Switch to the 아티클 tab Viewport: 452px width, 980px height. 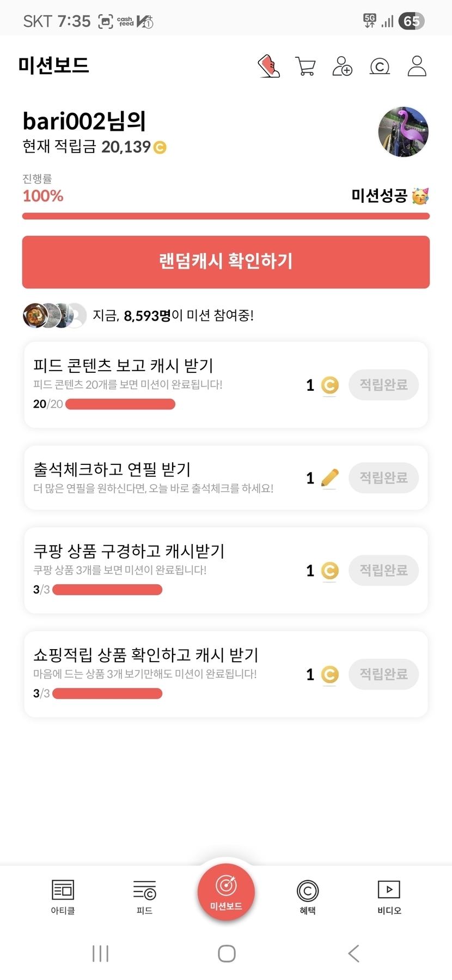[x=63, y=896]
